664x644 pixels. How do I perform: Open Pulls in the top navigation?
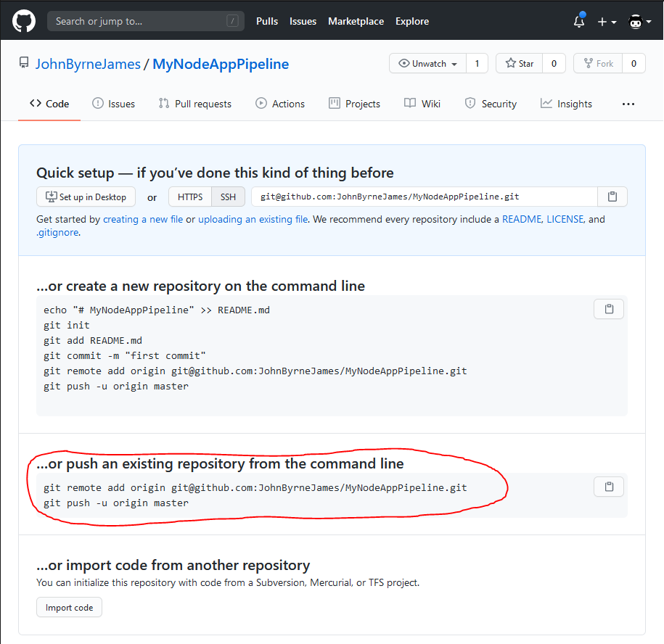[267, 21]
